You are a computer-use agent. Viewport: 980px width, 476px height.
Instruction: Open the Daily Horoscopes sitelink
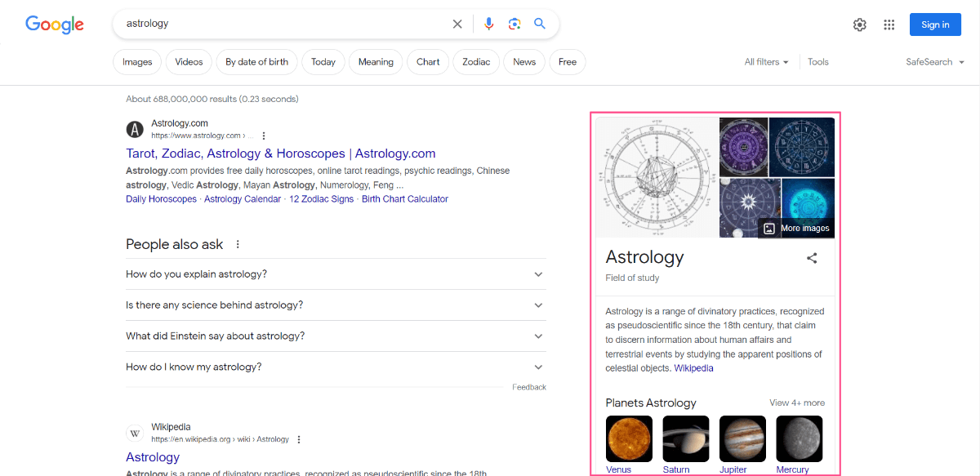point(161,199)
